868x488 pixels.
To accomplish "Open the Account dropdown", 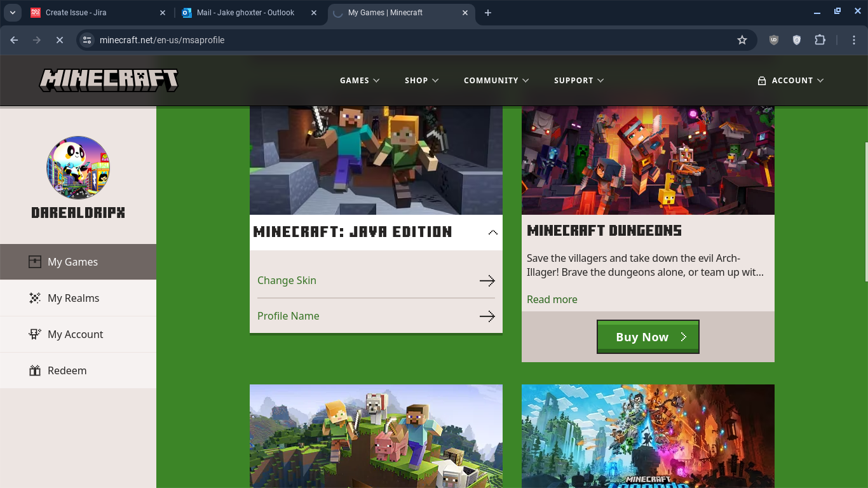I will point(790,81).
